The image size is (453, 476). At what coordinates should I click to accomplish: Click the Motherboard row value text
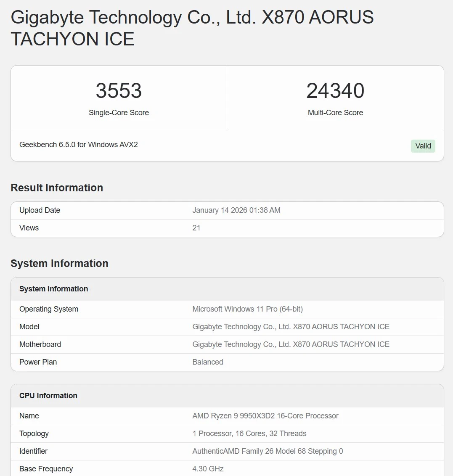291,344
